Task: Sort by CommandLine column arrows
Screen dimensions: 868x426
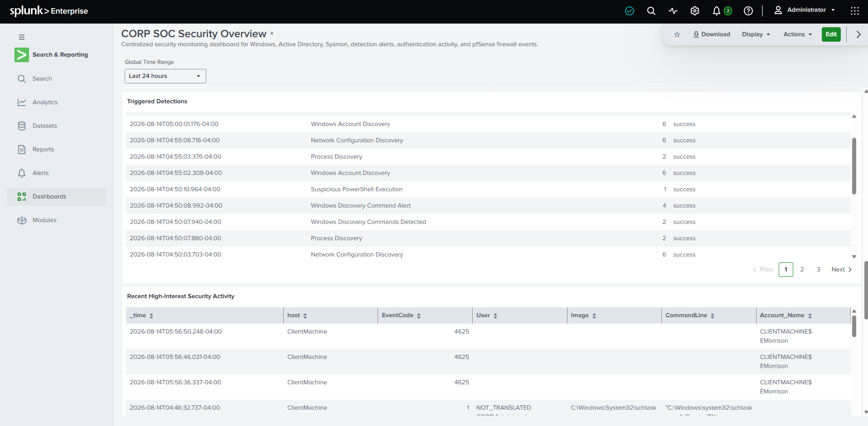Action: pyautogui.click(x=713, y=316)
